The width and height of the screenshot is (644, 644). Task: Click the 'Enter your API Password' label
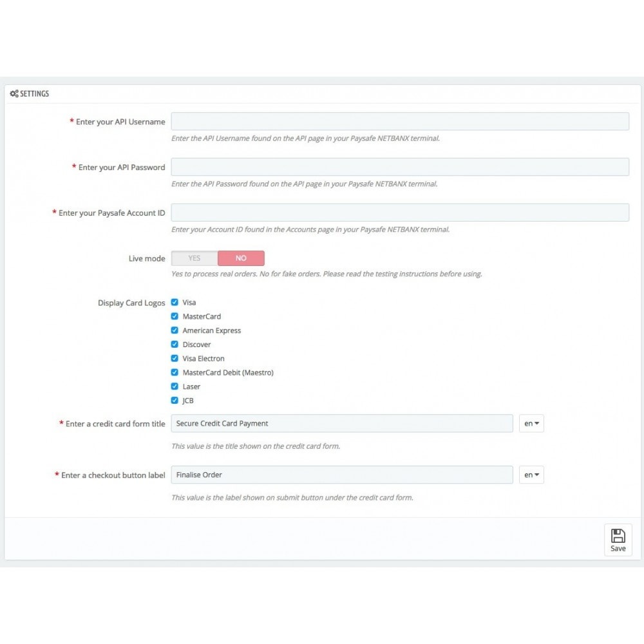(122, 167)
